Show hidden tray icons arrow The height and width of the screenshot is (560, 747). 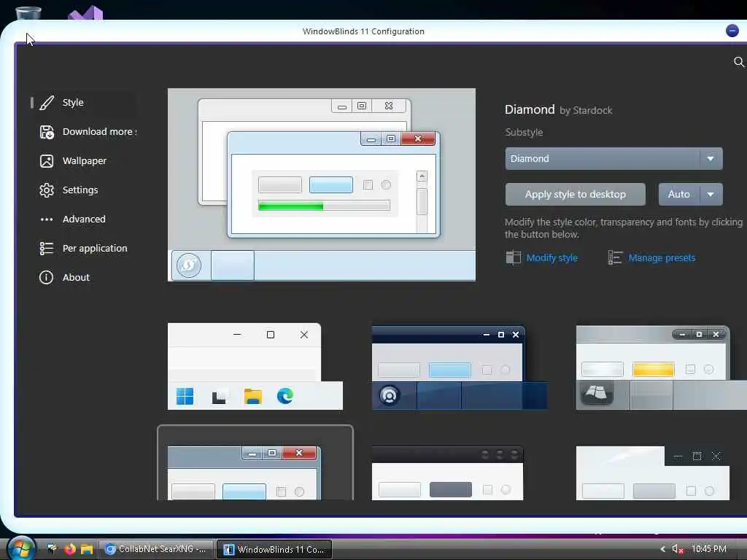point(662,549)
